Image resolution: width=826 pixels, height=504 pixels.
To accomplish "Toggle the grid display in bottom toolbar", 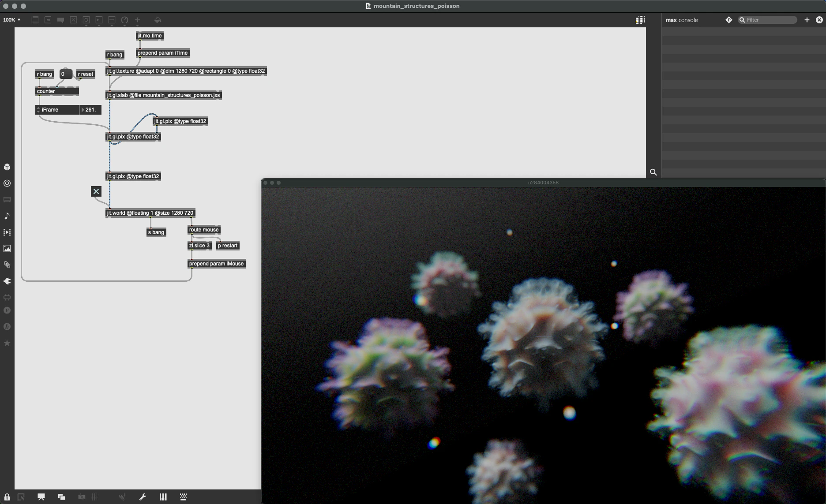I will (95, 497).
